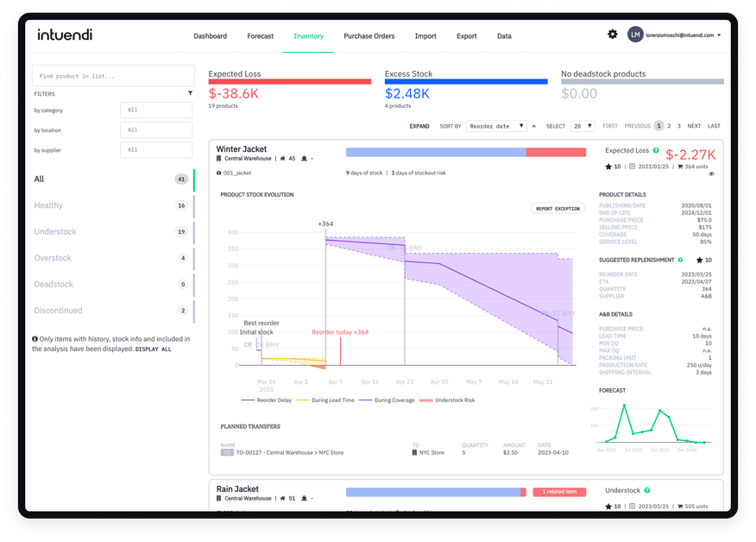Screen dimensions: 756x542
Task: Click the Find product search field
Action: tap(113, 76)
